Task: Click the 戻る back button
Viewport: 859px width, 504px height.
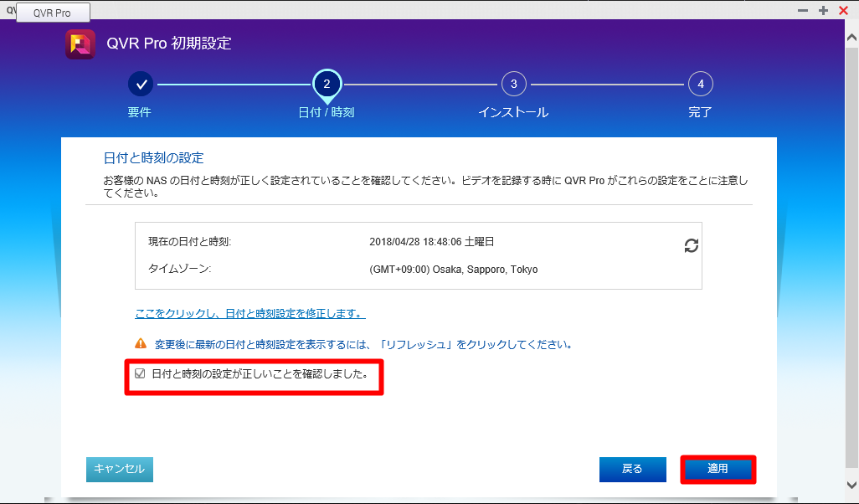Action: [633, 470]
